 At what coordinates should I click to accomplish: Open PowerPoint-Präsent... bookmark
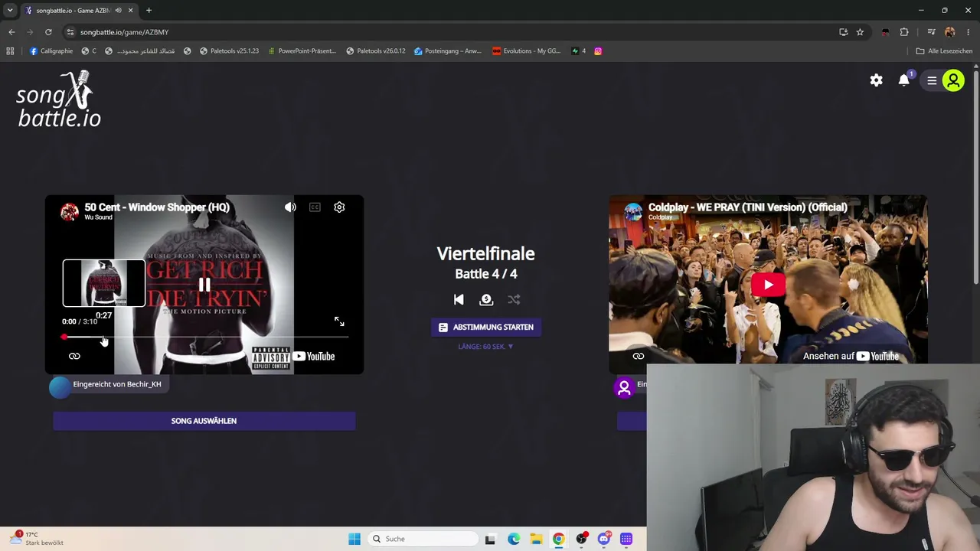[302, 51]
